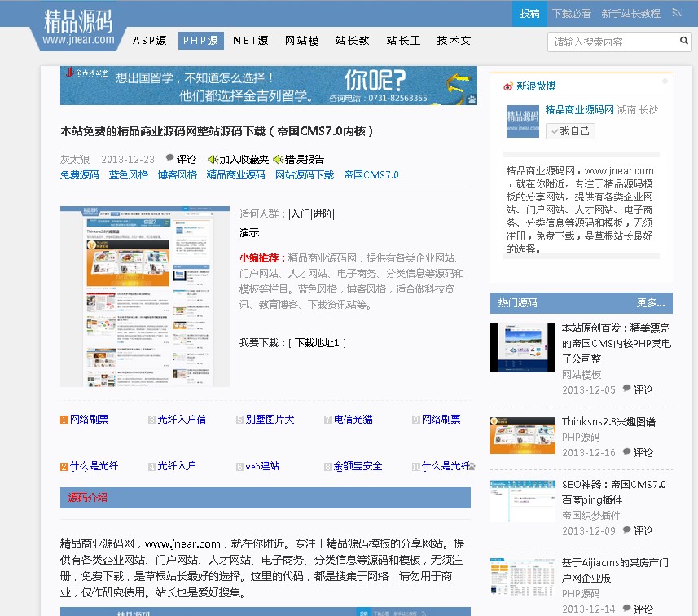Click the comment bubble icon next to 评论 under the title

(x=169, y=158)
